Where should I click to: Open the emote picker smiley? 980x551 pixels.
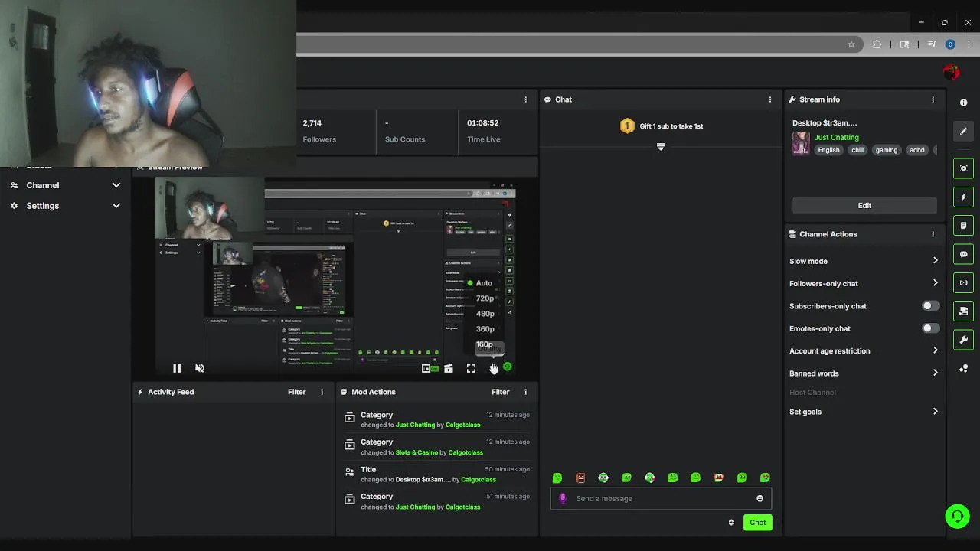[x=759, y=498]
